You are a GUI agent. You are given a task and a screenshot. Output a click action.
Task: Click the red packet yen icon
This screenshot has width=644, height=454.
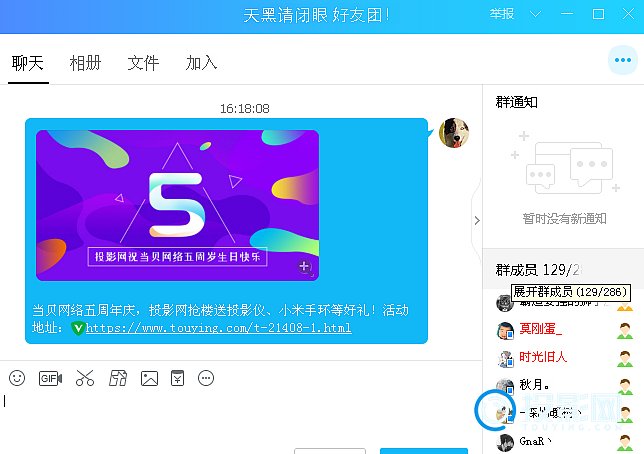pos(177,378)
